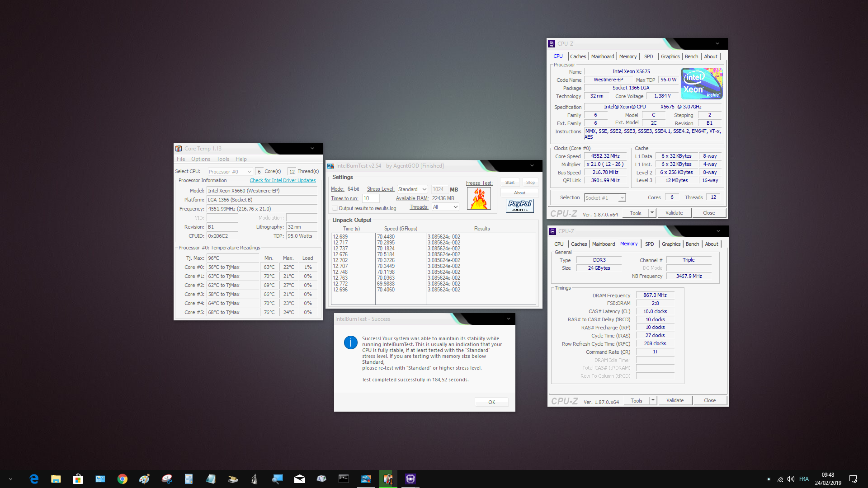Open the Options menu in Core Temp
868x488 pixels.
[x=201, y=159]
